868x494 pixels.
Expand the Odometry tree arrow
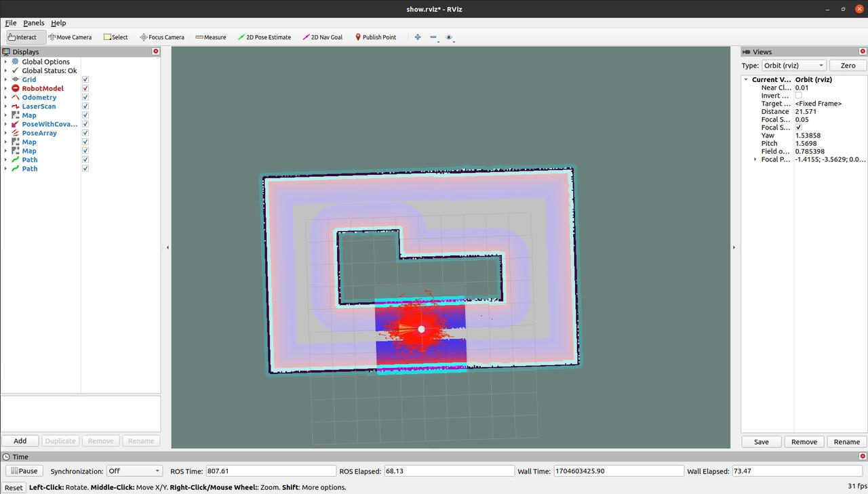pyautogui.click(x=5, y=98)
